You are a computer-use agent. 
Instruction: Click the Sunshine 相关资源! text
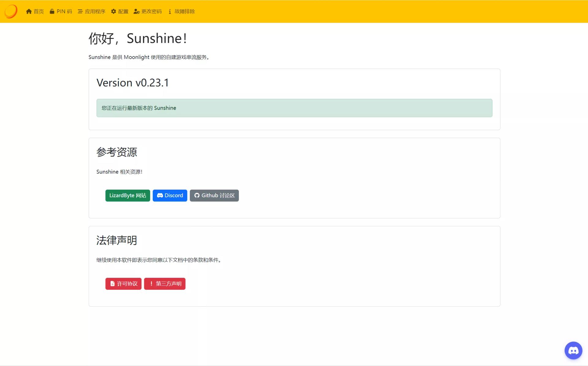(119, 172)
